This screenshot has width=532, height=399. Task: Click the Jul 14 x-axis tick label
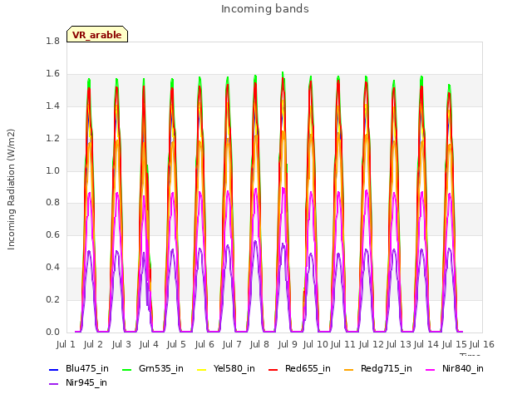coord(426,344)
